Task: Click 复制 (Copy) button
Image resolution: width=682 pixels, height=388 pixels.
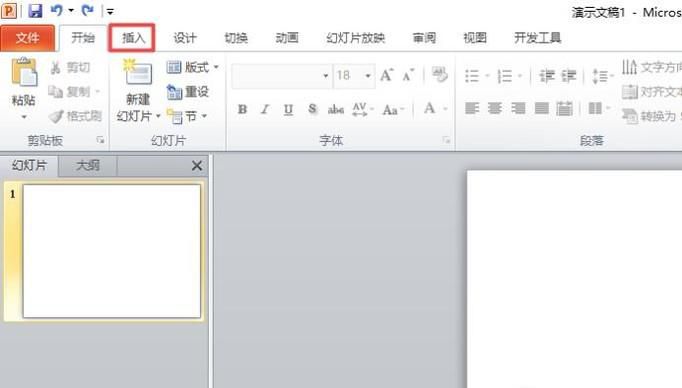Action: pos(69,92)
